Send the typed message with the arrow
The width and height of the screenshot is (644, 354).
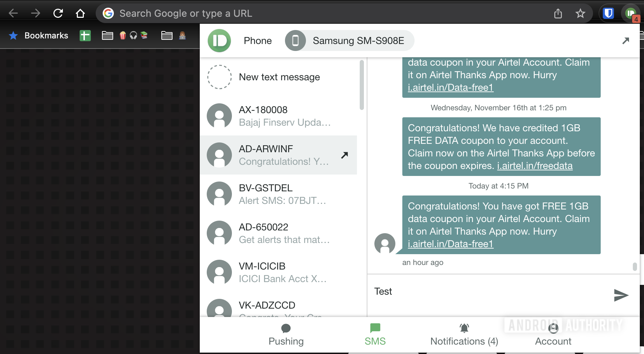pos(621,295)
